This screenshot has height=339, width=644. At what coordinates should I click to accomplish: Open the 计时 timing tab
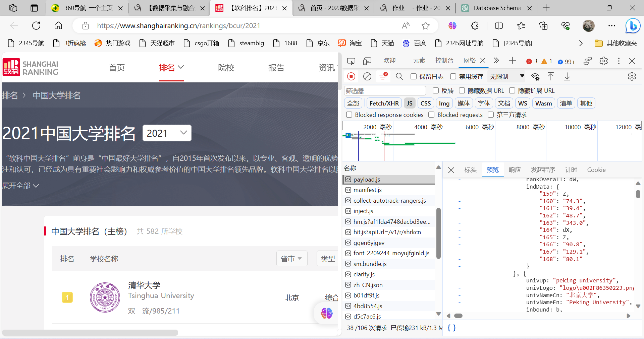(x=571, y=170)
